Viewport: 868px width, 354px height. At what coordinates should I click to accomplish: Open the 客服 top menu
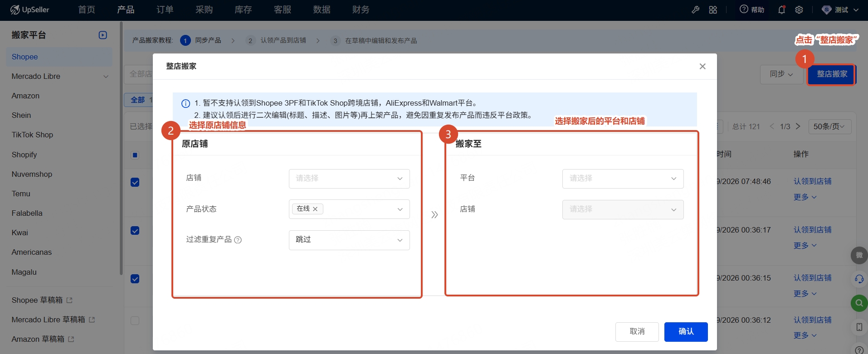tap(283, 10)
